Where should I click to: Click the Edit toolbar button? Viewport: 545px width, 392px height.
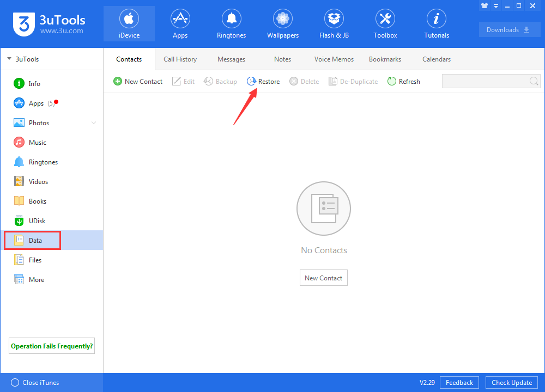click(x=183, y=81)
